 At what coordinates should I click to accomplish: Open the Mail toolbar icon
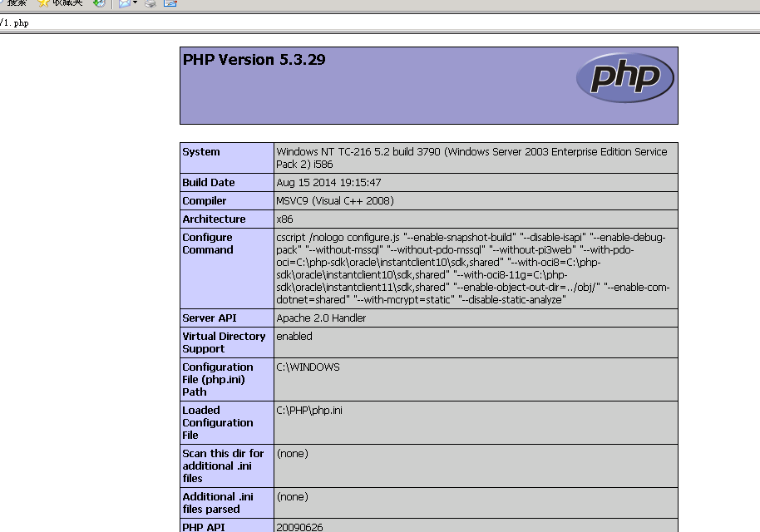tap(125, 3)
